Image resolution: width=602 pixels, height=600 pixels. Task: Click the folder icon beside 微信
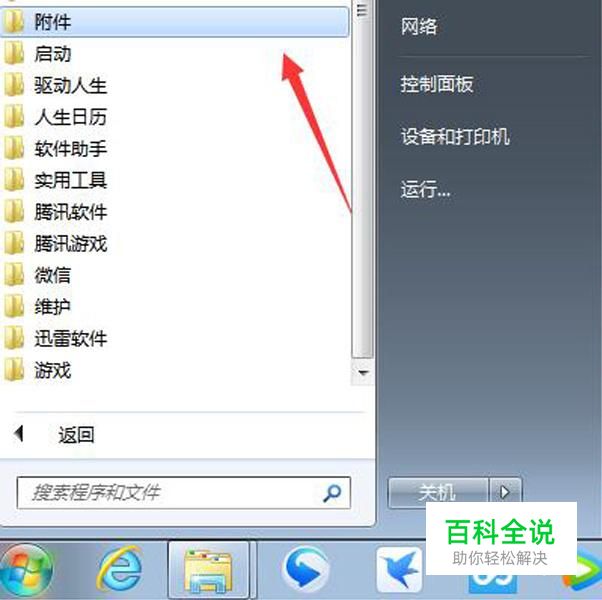[14, 275]
